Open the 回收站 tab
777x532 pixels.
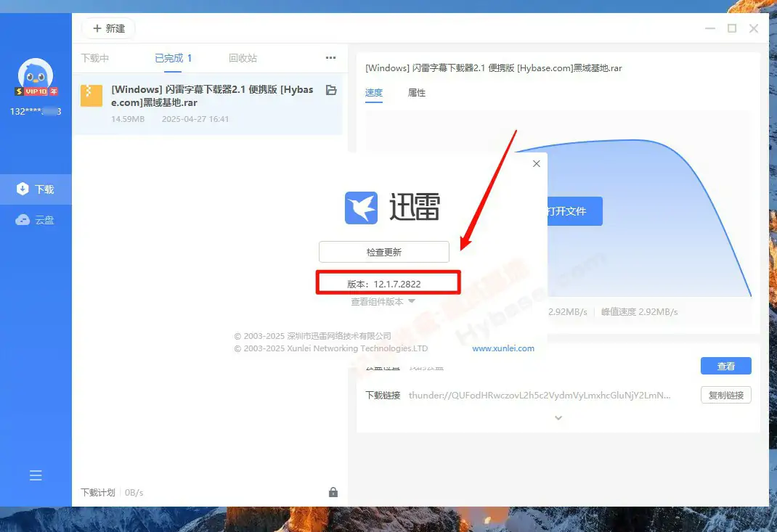(243, 58)
